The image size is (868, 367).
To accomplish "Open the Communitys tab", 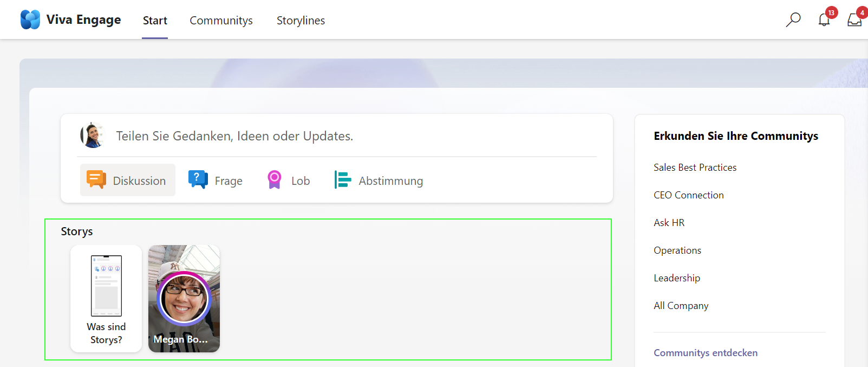I will tap(221, 21).
